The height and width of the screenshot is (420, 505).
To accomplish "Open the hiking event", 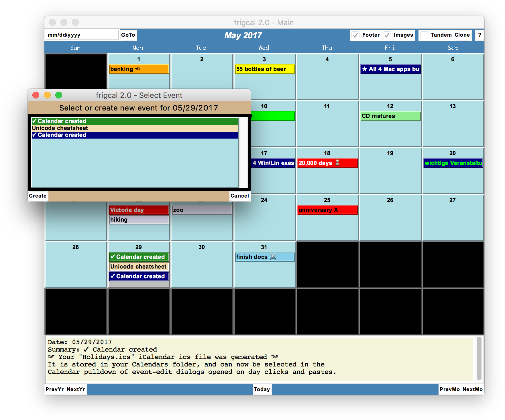I will point(139,220).
